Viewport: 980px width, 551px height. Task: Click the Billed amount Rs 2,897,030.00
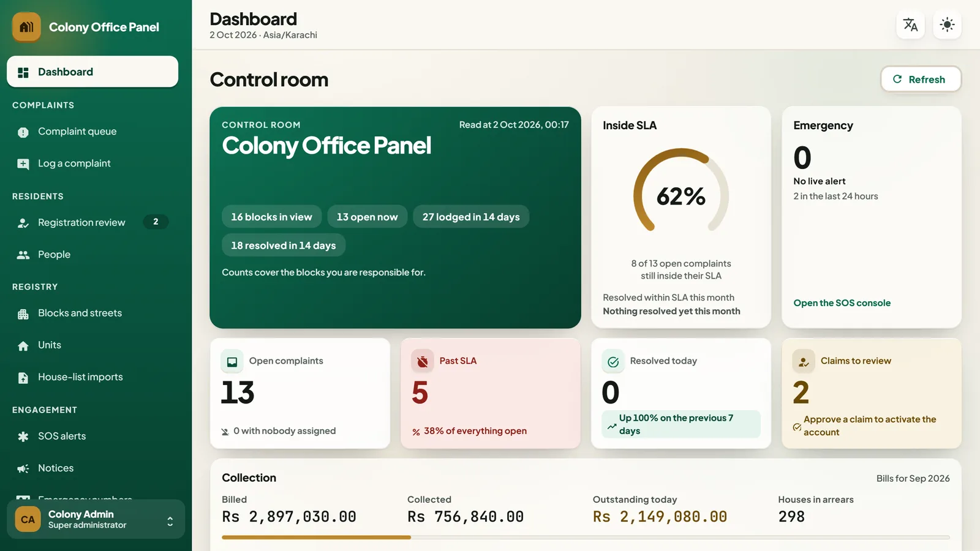289,517
